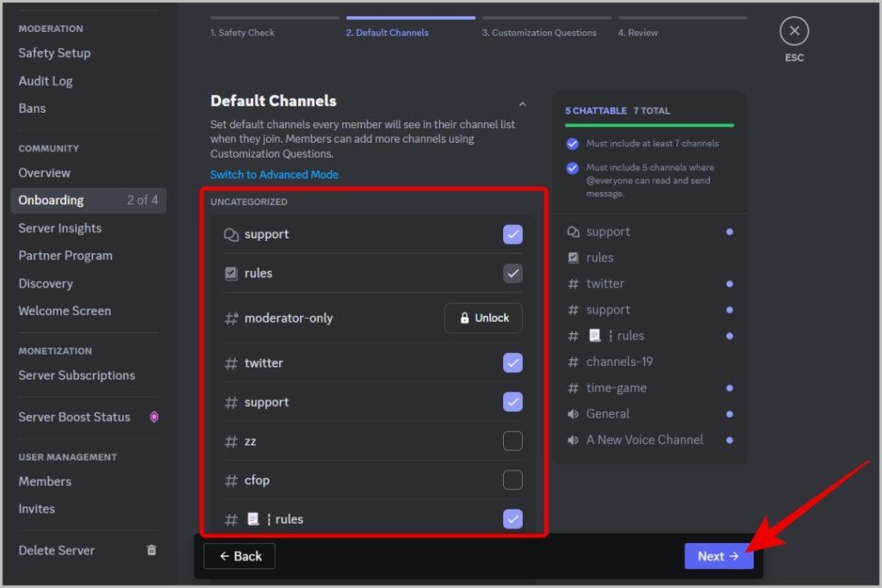Click the hashtag icon beside zz channel
The image size is (882, 588).
231,442
